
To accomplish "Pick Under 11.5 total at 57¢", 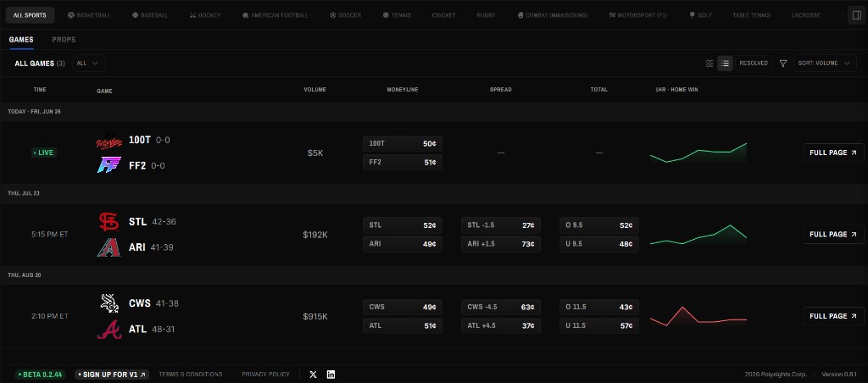I will coord(599,326).
